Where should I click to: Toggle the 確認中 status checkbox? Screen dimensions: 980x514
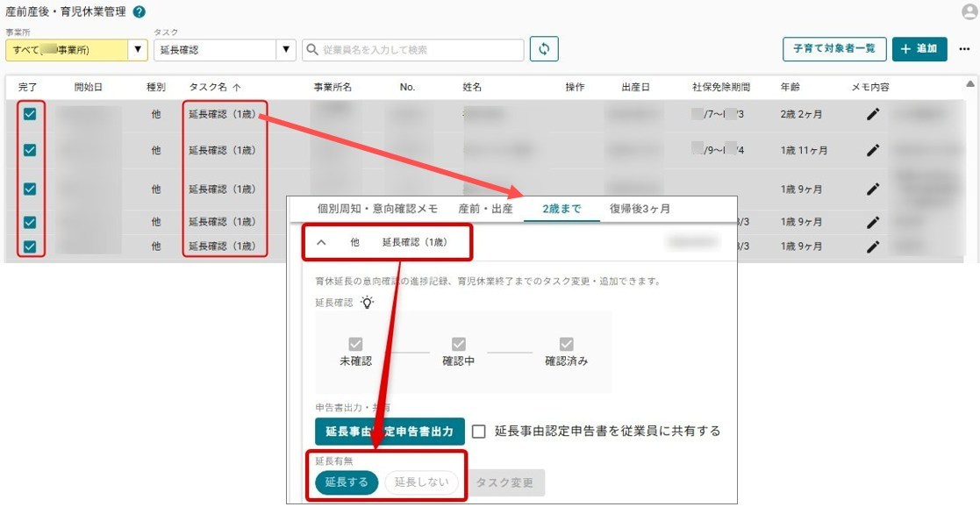(x=459, y=344)
